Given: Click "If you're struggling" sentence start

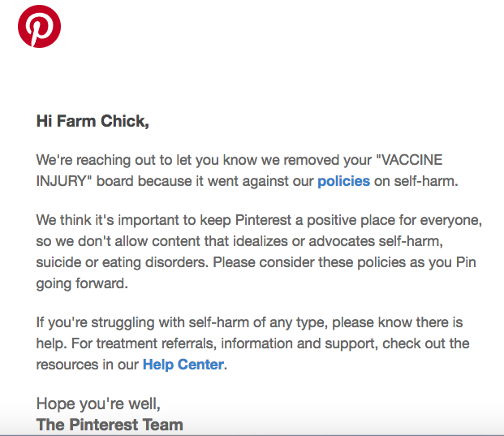Looking at the screenshot, I should coord(97,323).
